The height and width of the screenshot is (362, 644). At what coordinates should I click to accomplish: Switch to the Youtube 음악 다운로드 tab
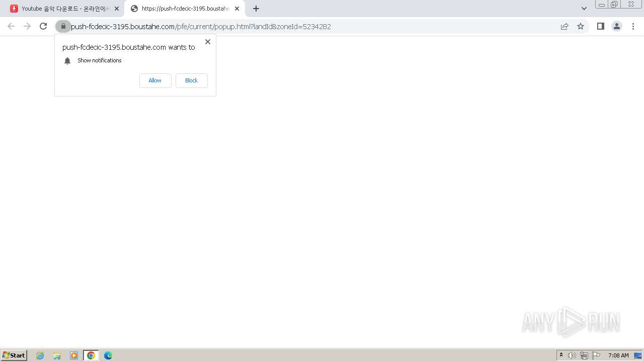pyautogui.click(x=64, y=9)
